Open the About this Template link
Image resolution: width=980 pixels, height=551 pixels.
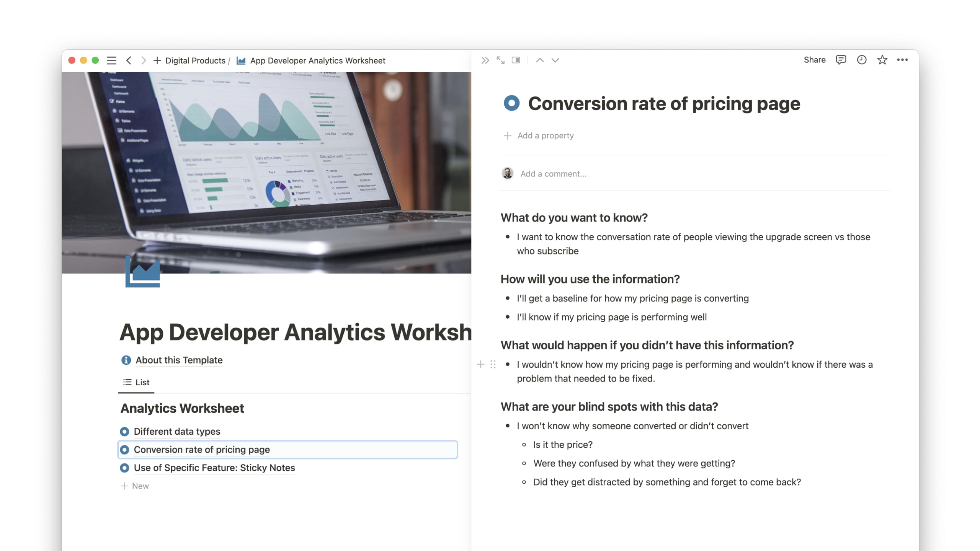tap(179, 360)
